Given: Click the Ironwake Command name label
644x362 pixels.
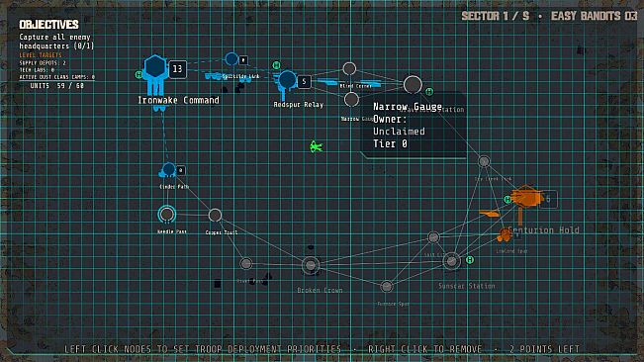Looking at the screenshot, I should click(x=178, y=100).
